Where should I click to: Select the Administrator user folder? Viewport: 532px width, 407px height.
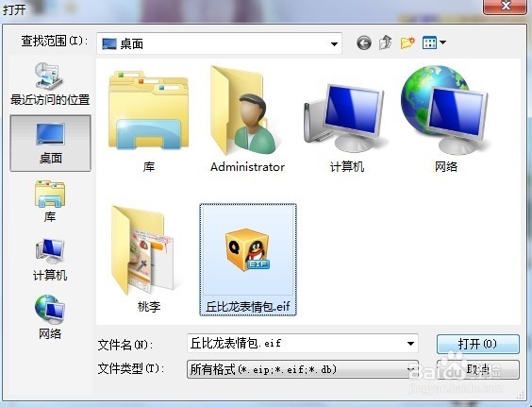pyautogui.click(x=247, y=119)
